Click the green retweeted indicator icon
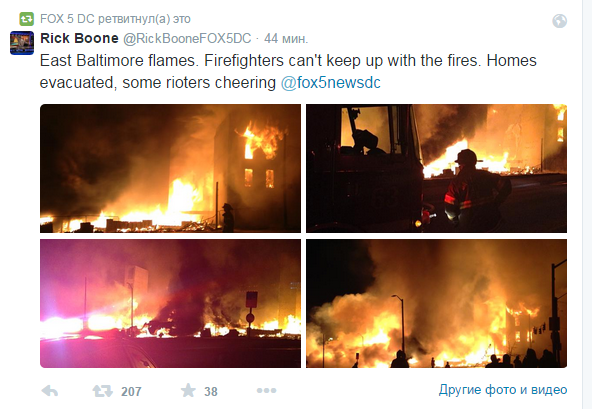The height and width of the screenshot is (409, 592). pos(26,19)
